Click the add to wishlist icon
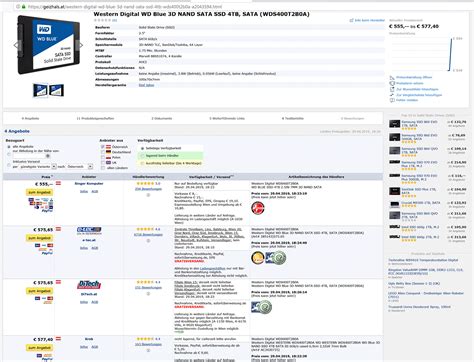Viewport: 474px width, 362px height. [x=392, y=89]
